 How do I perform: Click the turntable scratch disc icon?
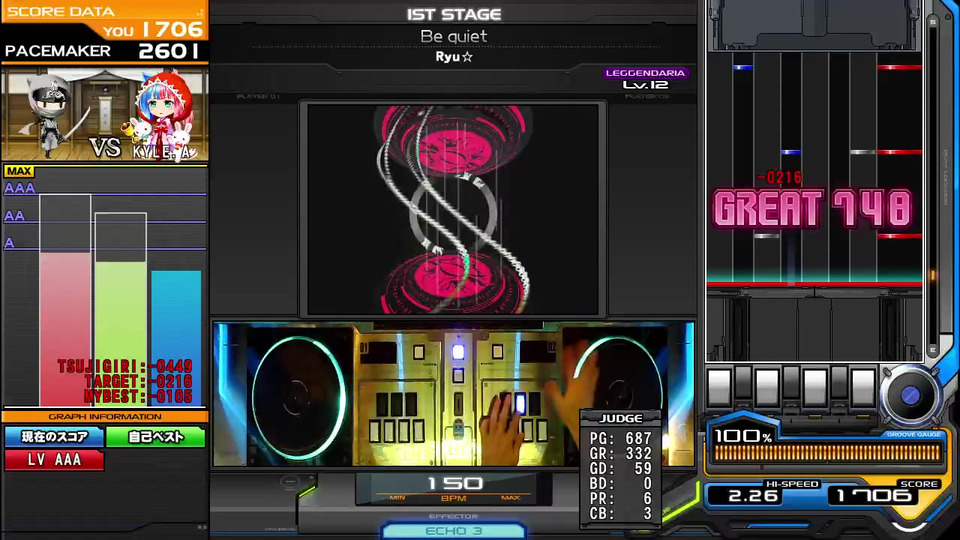[910, 396]
